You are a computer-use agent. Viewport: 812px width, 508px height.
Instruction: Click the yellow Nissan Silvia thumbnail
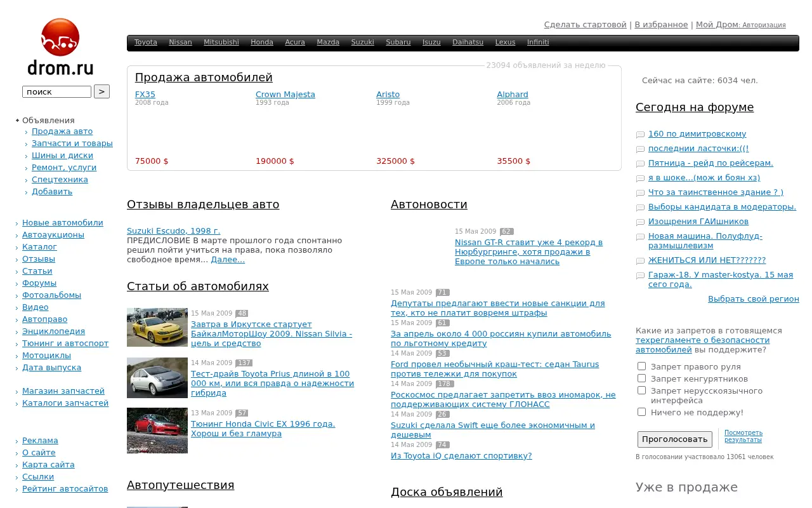pos(157,328)
